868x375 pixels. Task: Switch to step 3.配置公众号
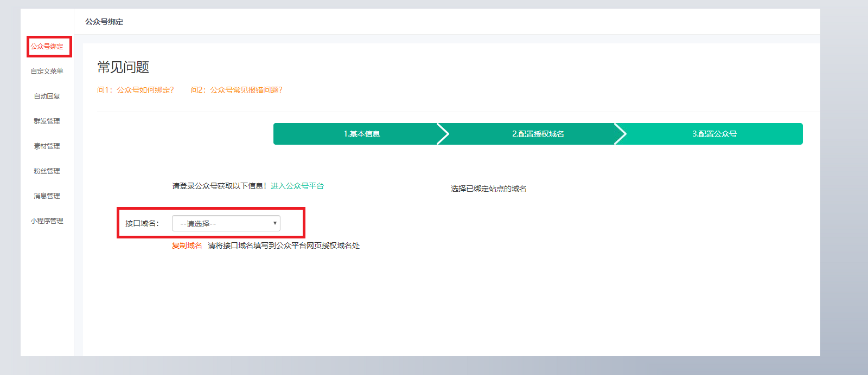click(x=714, y=134)
